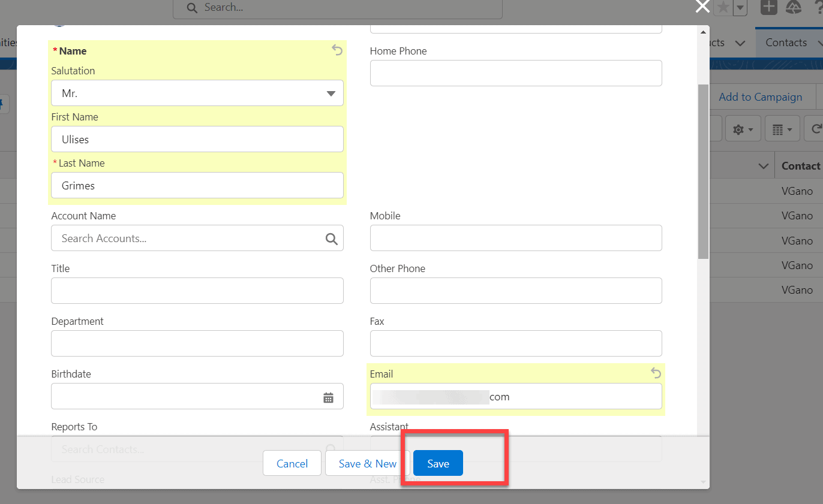823x504 pixels.
Task: Click the Add to Campaign action
Action: click(x=760, y=96)
